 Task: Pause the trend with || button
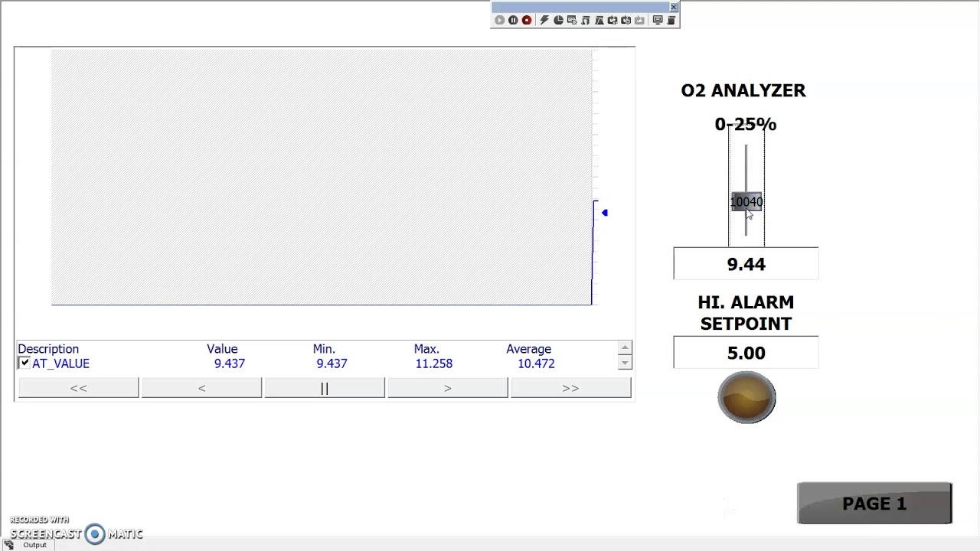(x=325, y=388)
